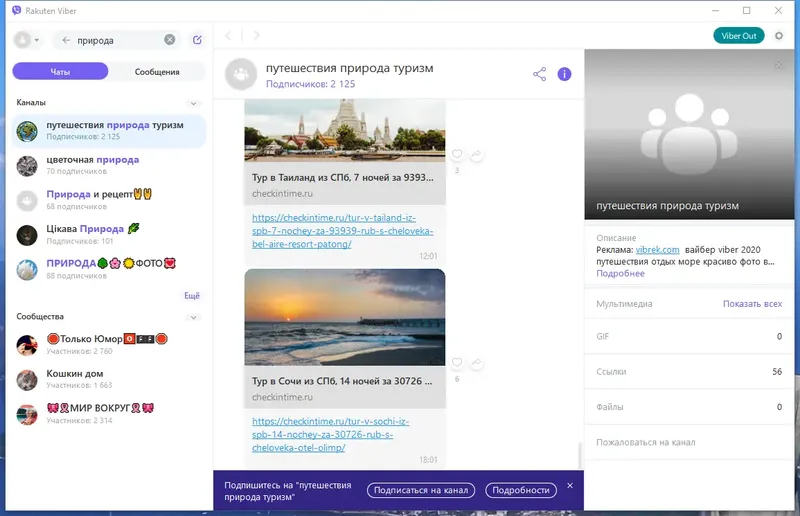
Task: Clear the search text with X icon
Action: click(x=169, y=40)
